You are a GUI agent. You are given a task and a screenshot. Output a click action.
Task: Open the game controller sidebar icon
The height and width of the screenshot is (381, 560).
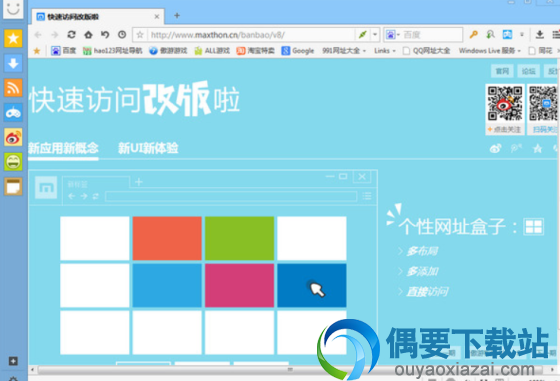coord(13,113)
